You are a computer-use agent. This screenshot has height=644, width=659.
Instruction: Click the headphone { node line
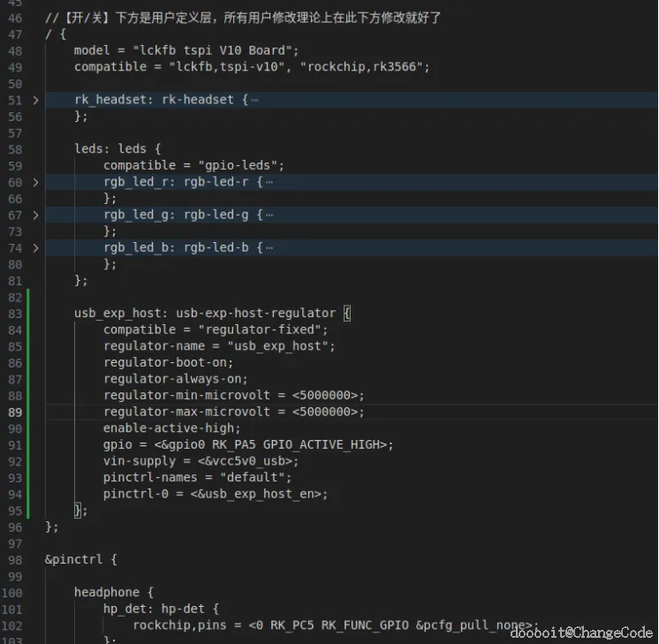point(113,593)
